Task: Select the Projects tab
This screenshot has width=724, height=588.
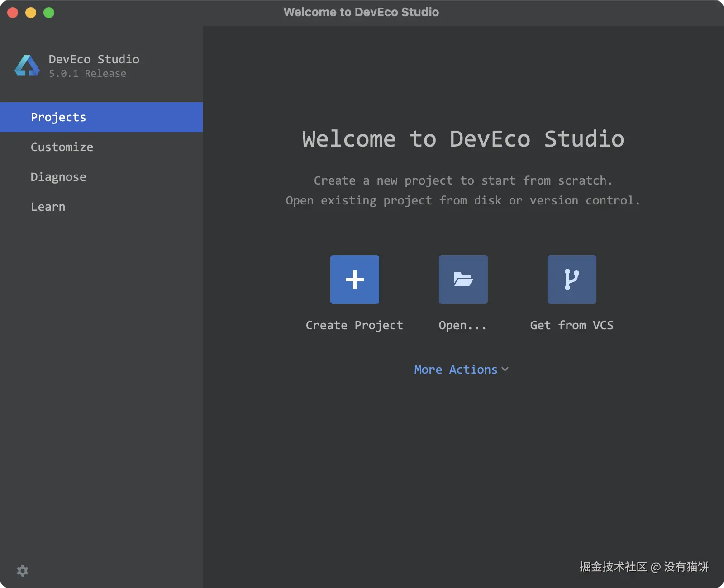Action: tap(101, 117)
